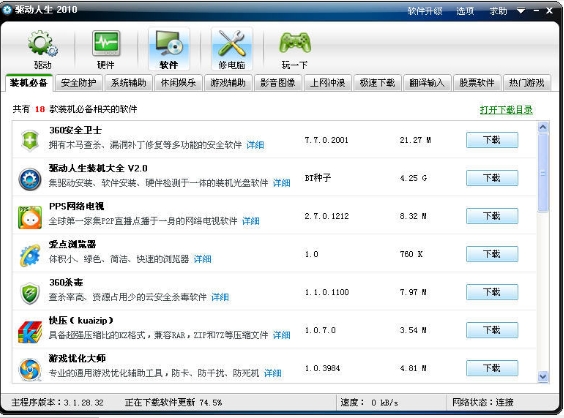Viewport: 564px width, 418px height.
Task: Click the scrollbar down arrow
Action: pyautogui.click(x=543, y=377)
